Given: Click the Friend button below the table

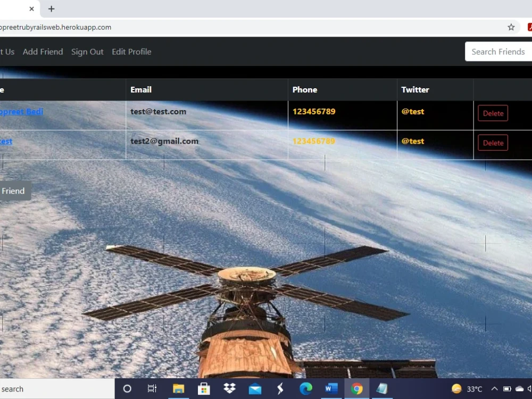Looking at the screenshot, I should point(15,190).
